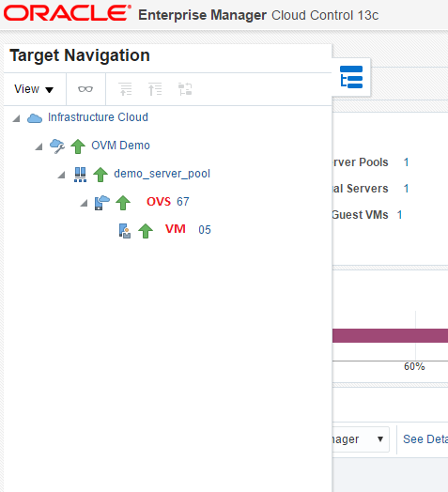Screen dimensions: 448x492
Task: Collapse the demo_server_pool tree node
Action: pos(62,175)
